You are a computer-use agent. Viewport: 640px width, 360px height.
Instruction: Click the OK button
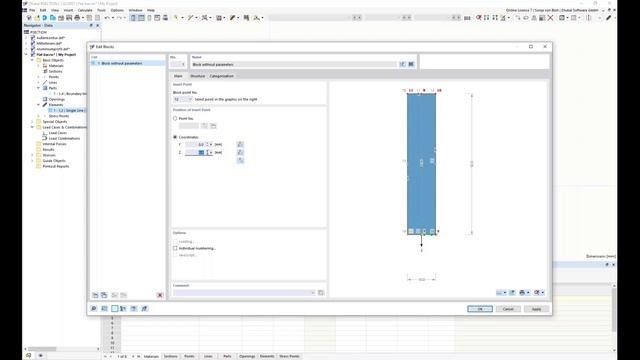(x=480, y=309)
